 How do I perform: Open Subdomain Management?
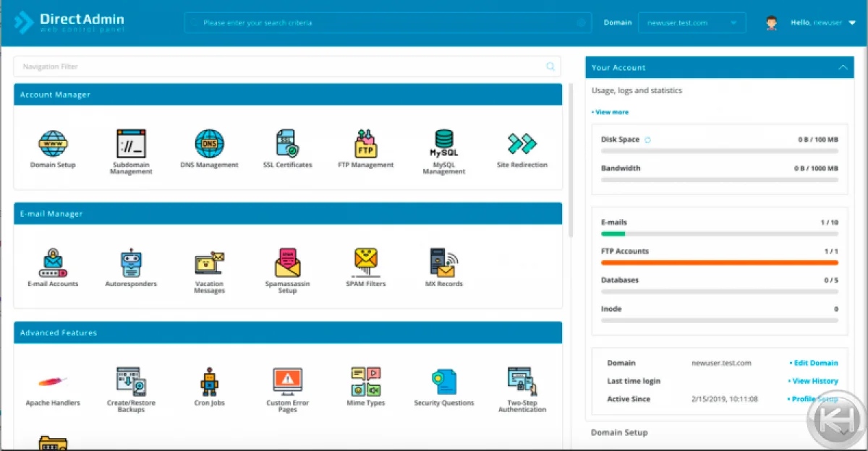click(131, 145)
